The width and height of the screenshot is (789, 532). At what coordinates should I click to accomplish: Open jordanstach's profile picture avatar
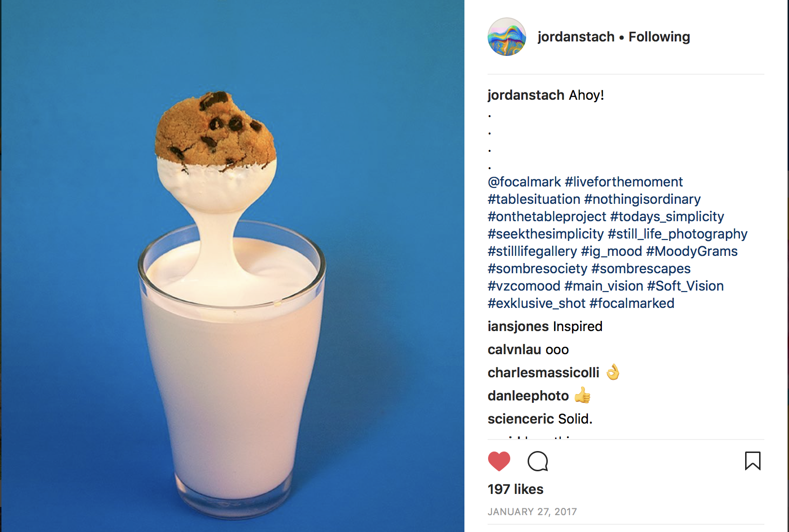pyautogui.click(x=507, y=37)
